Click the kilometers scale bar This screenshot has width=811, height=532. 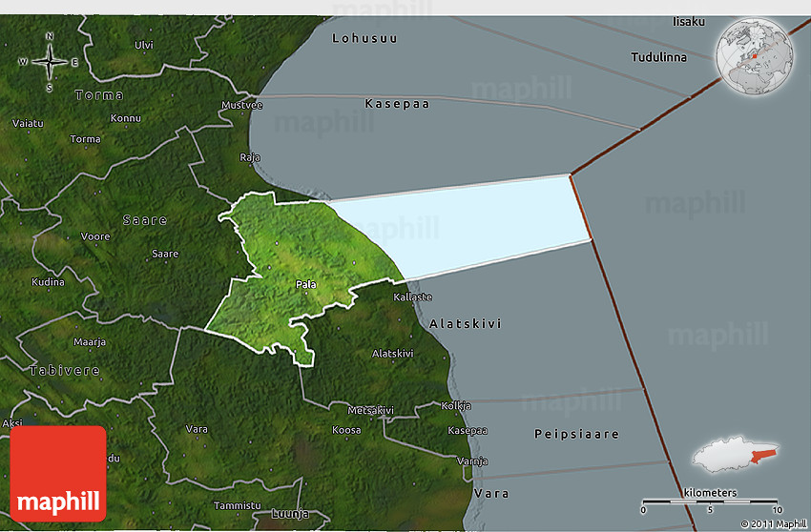[710, 500]
